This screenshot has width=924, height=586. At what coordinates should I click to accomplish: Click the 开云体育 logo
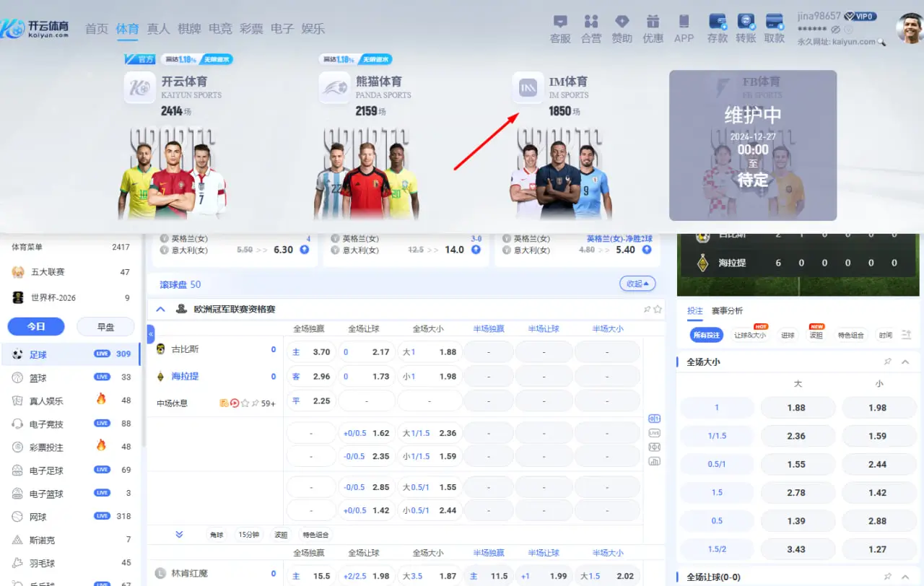(x=35, y=29)
